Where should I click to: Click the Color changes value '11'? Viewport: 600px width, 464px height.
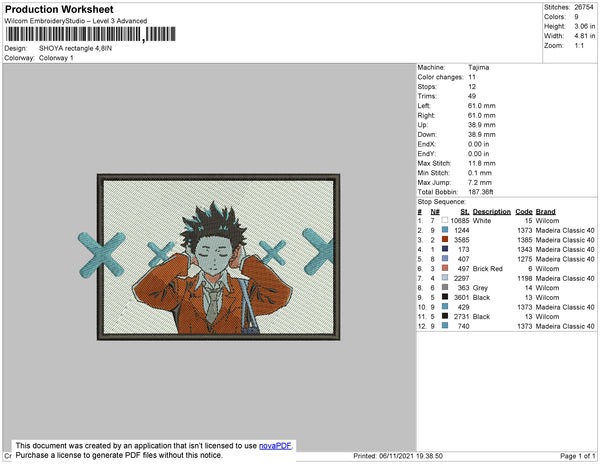click(472, 77)
